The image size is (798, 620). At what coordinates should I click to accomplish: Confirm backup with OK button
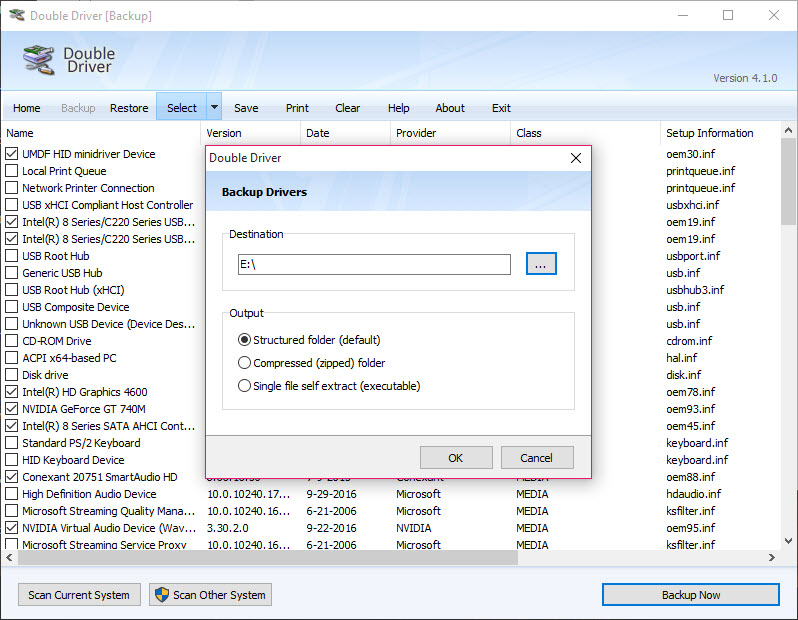456,458
